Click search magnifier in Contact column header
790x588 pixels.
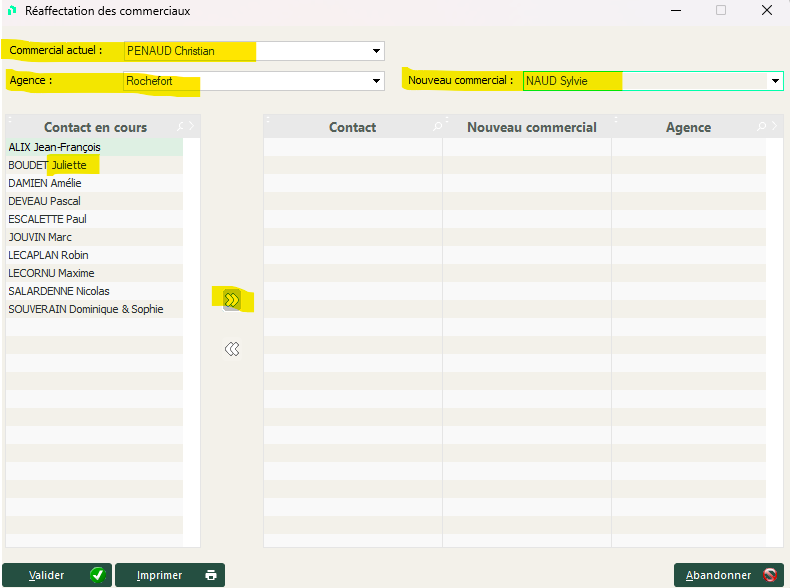pyautogui.click(x=437, y=126)
